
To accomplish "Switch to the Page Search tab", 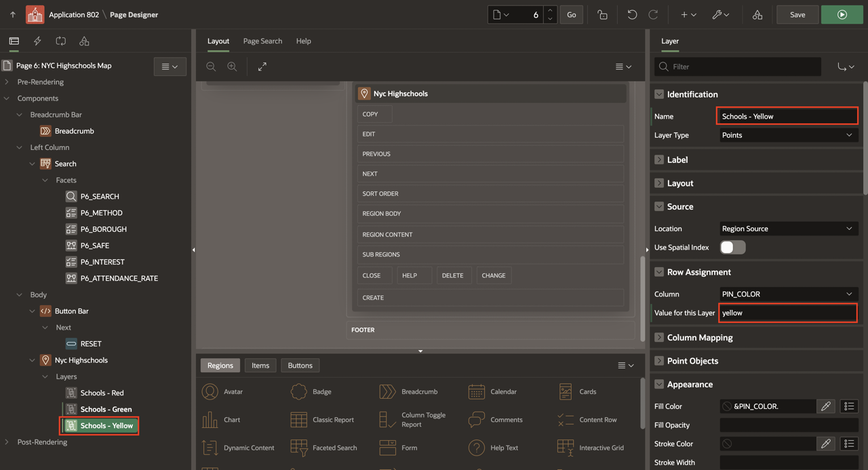I will click(262, 41).
